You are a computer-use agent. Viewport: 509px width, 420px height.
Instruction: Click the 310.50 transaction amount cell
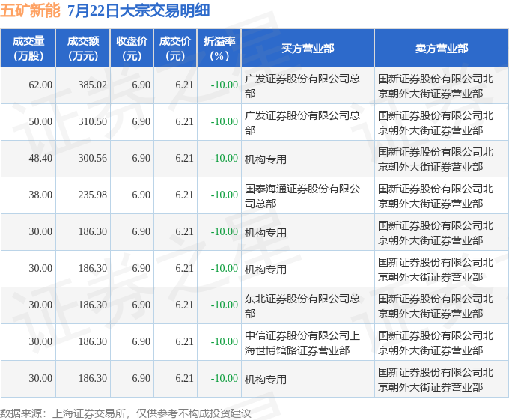coord(83,122)
